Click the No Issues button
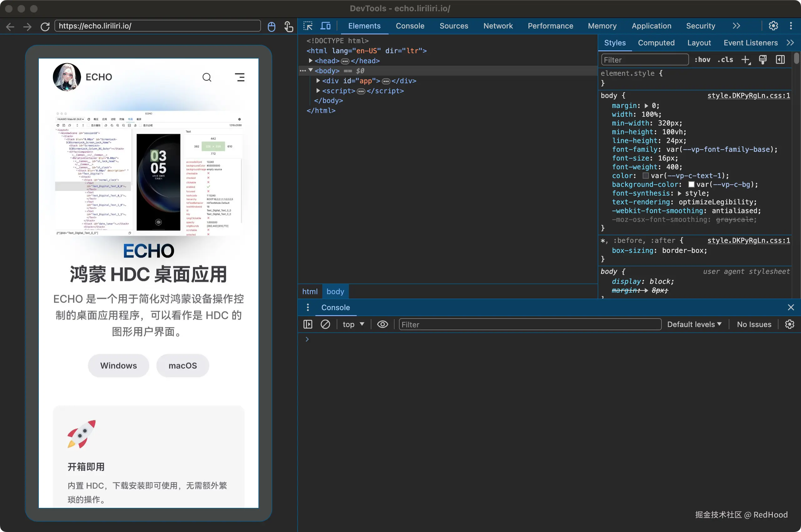The image size is (801, 532). (x=754, y=324)
